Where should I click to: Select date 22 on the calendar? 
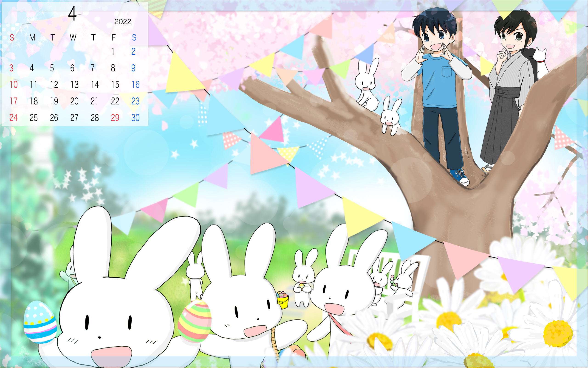point(115,101)
